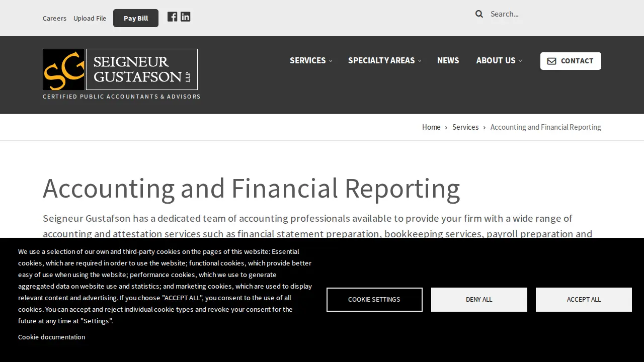Click 'Certified Public Accountants & Advisors' tagline
644x362 pixels.
(x=122, y=97)
